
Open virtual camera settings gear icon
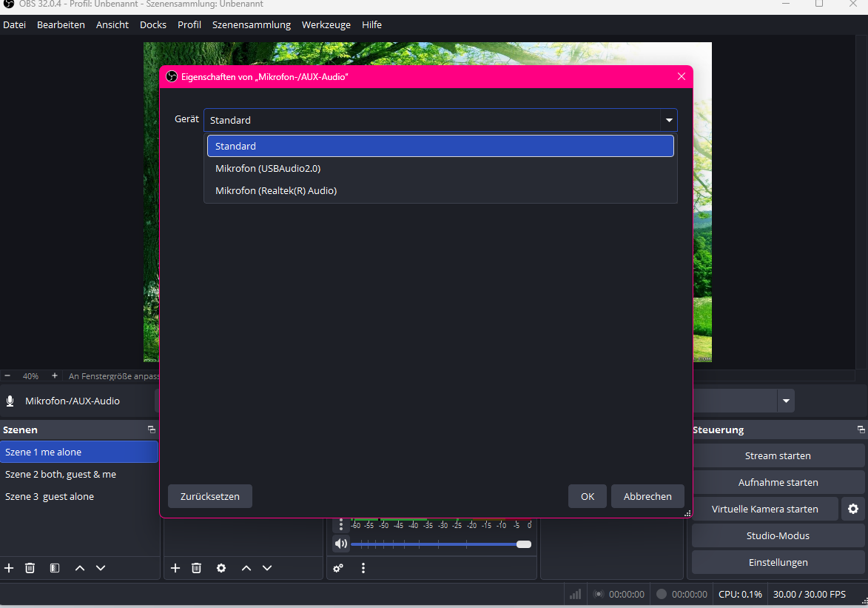pyautogui.click(x=853, y=509)
